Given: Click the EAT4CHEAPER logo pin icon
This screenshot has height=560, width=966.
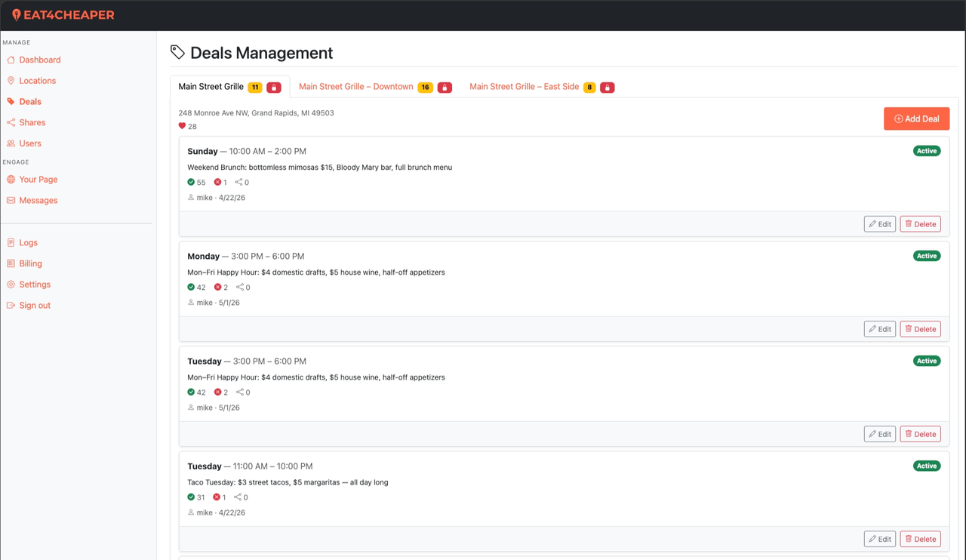Looking at the screenshot, I should pyautogui.click(x=17, y=15).
